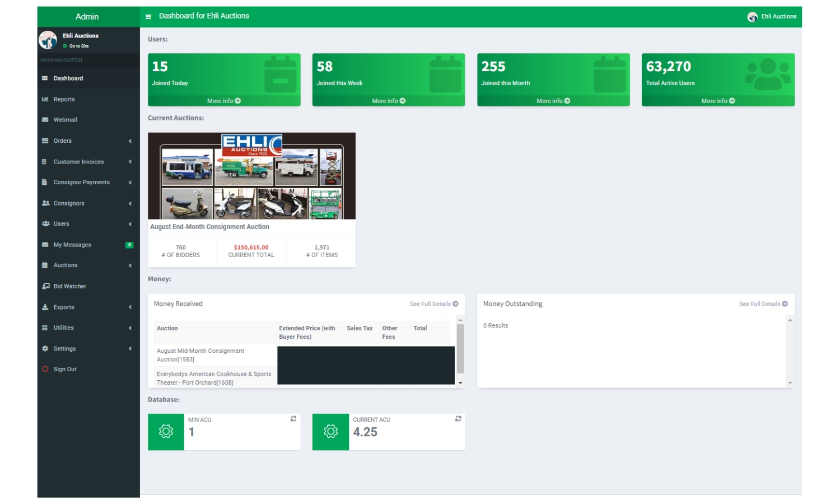Open See Full Details for Money Received
The height and width of the screenshot is (504, 840).
[434, 304]
